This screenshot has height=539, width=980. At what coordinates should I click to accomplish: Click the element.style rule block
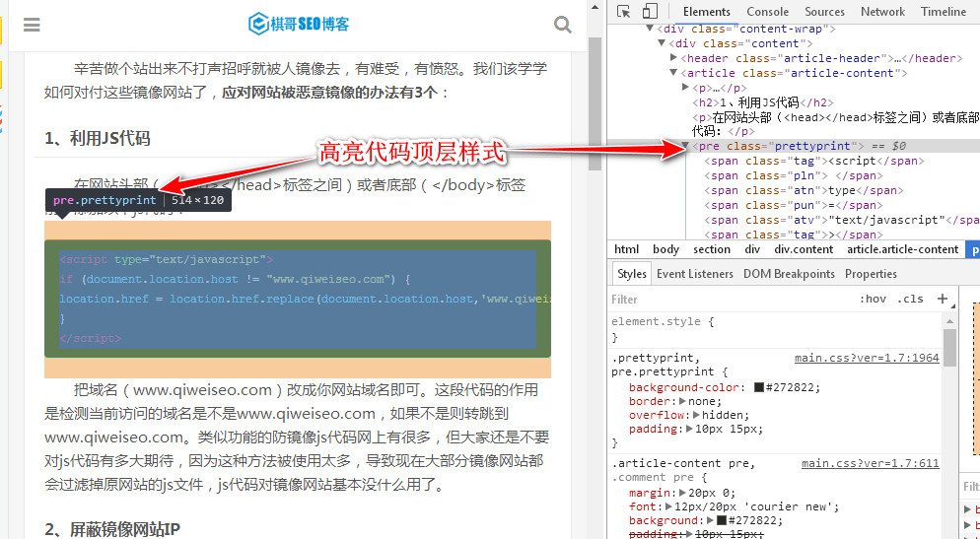tap(775, 329)
